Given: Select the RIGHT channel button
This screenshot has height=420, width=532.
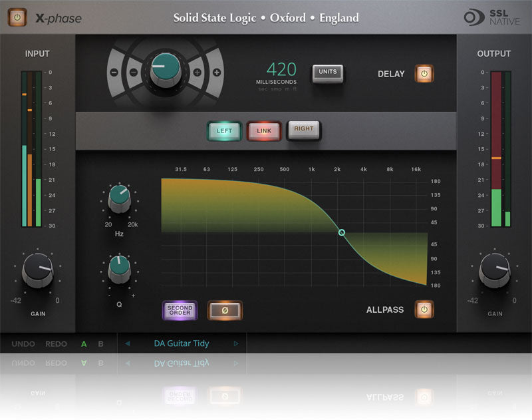Looking at the screenshot, I should coord(304,130).
